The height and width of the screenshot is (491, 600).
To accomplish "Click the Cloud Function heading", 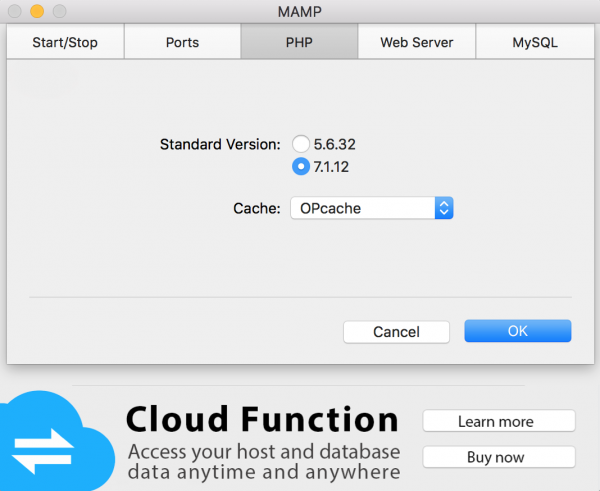I will (x=262, y=419).
